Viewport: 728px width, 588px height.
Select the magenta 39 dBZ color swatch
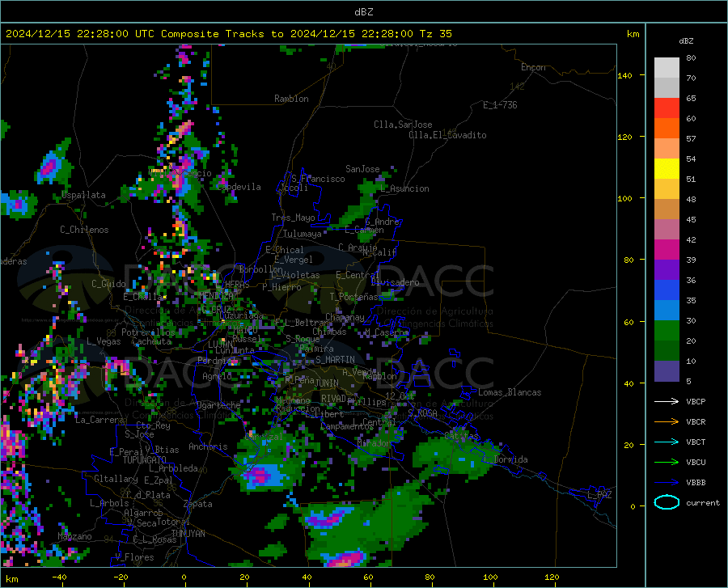point(667,250)
